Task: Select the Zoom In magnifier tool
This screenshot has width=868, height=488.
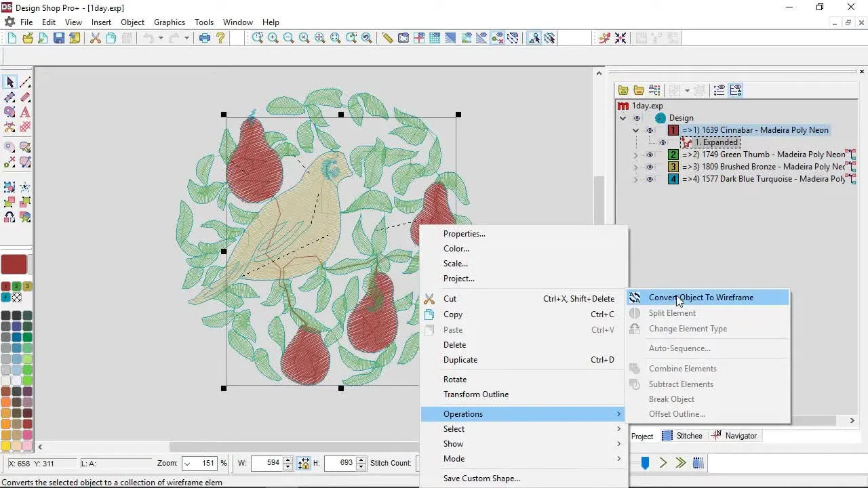Action: point(273,38)
